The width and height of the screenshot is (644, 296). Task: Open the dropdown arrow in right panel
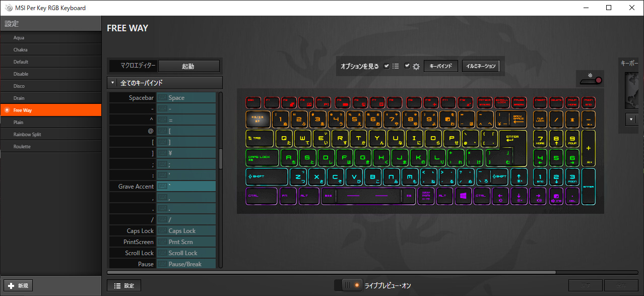click(632, 120)
